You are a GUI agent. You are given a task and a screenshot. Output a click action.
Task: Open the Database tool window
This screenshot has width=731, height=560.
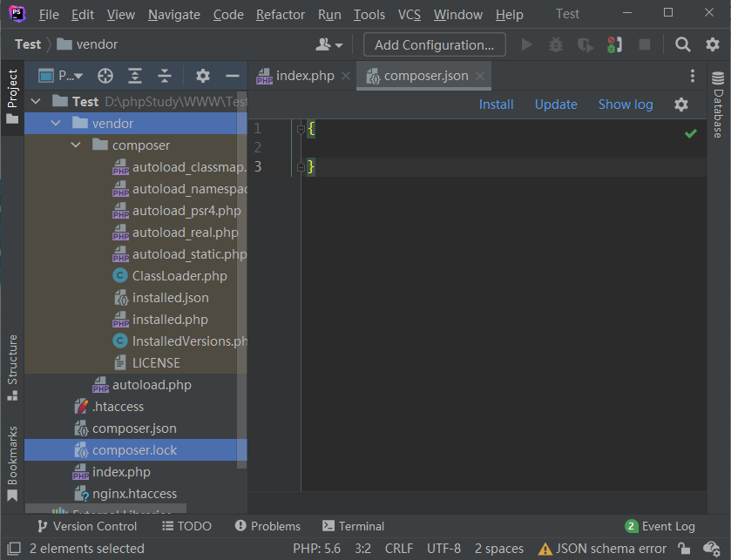pos(718,105)
